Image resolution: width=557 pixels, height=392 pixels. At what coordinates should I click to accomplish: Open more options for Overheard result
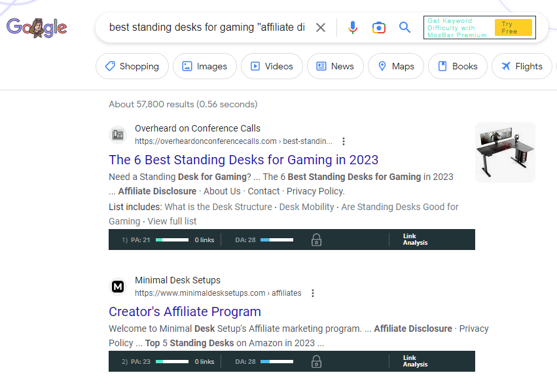coord(344,141)
